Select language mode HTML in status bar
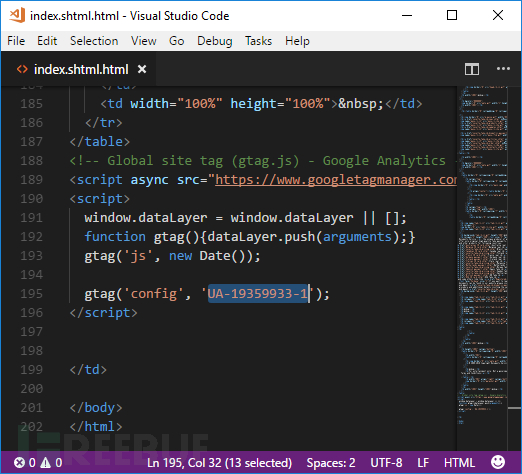Viewport: 522px width, 474px height. pyautogui.click(x=459, y=463)
